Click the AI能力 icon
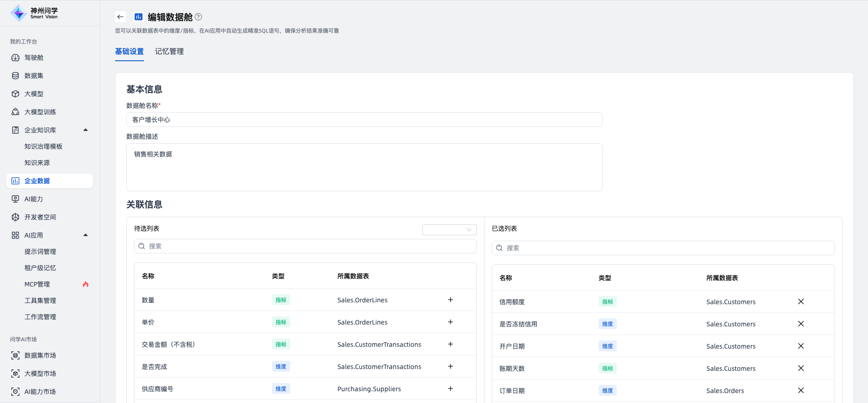Screen dimensions: 868x403 click(x=15, y=199)
